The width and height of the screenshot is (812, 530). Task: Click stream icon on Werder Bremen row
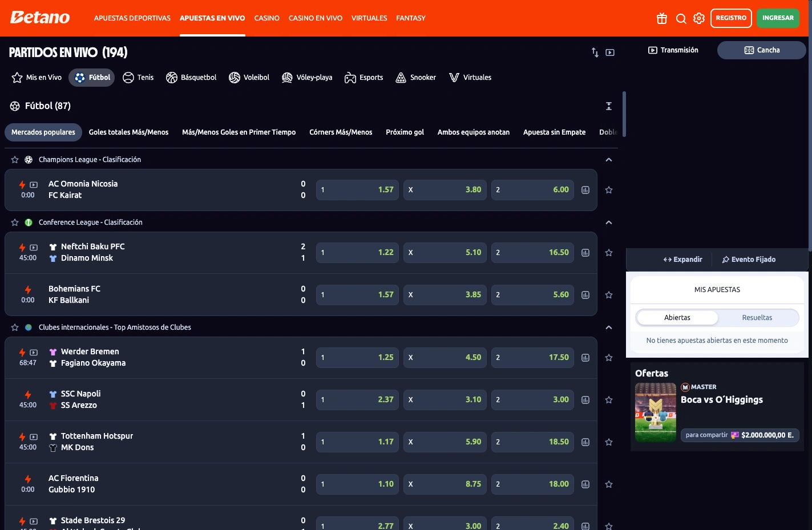[34, 353]
